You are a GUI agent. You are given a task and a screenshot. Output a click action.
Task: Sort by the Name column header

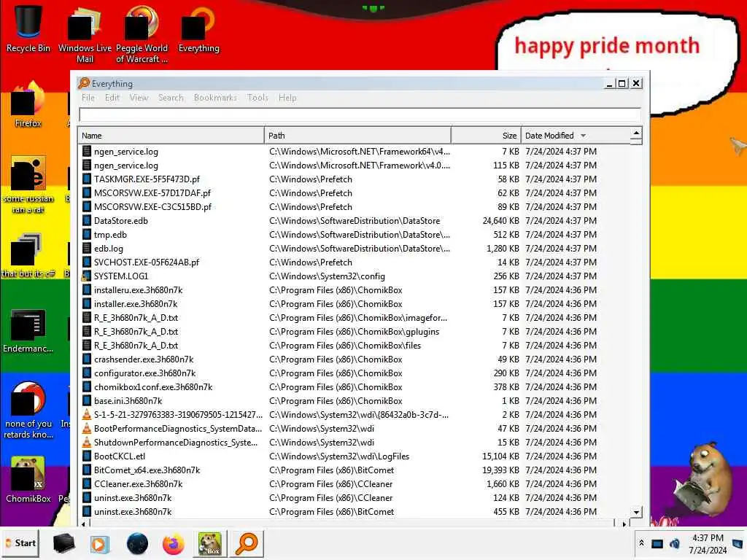[171, 136]
